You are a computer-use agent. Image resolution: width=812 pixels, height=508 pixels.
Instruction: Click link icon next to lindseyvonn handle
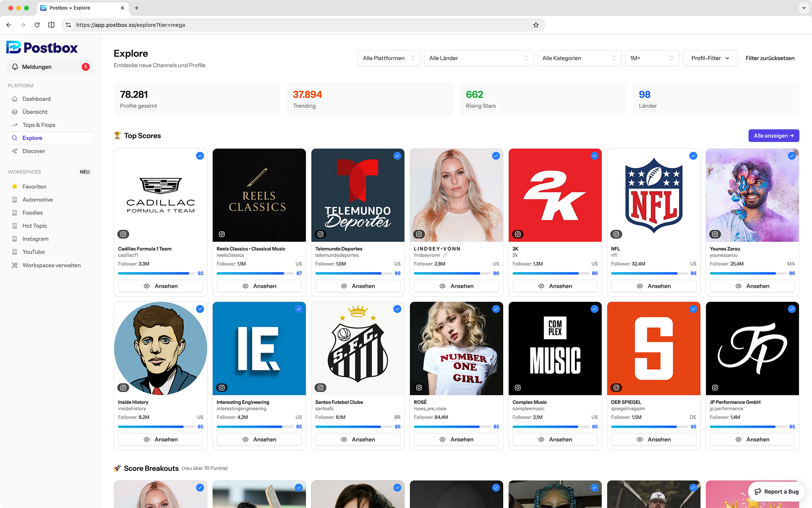point(445,255)
